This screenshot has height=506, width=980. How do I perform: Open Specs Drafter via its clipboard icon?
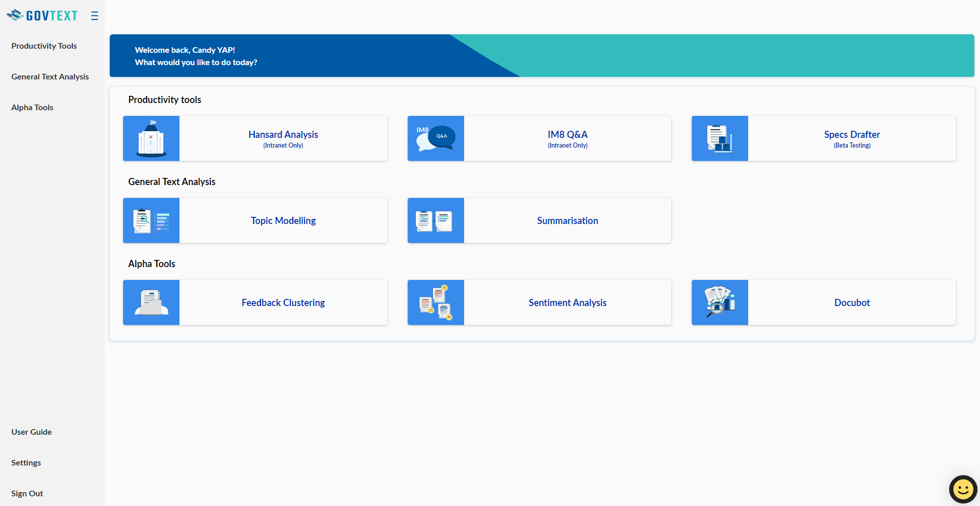tap(719, 138)
